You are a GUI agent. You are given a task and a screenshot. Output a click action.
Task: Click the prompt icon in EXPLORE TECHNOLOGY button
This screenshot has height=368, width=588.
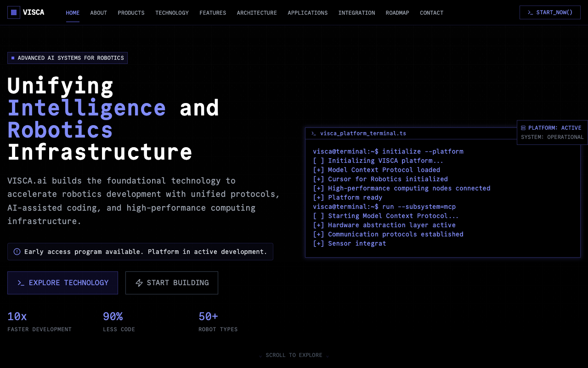(21, 282)
